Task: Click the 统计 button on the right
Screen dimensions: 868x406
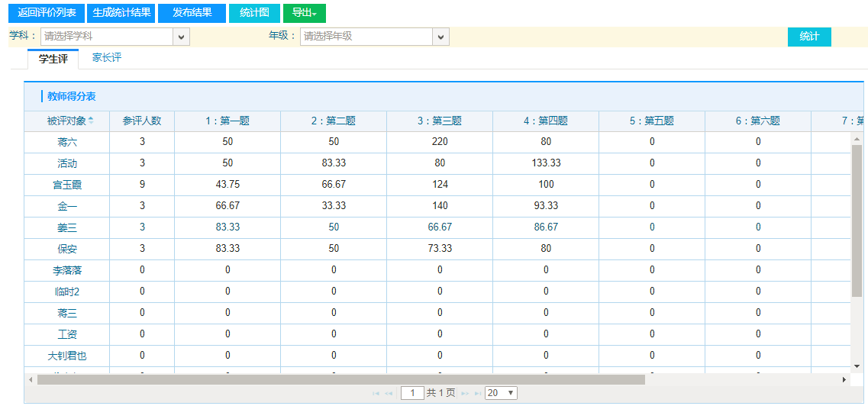Action: click(x=808, y=37)
